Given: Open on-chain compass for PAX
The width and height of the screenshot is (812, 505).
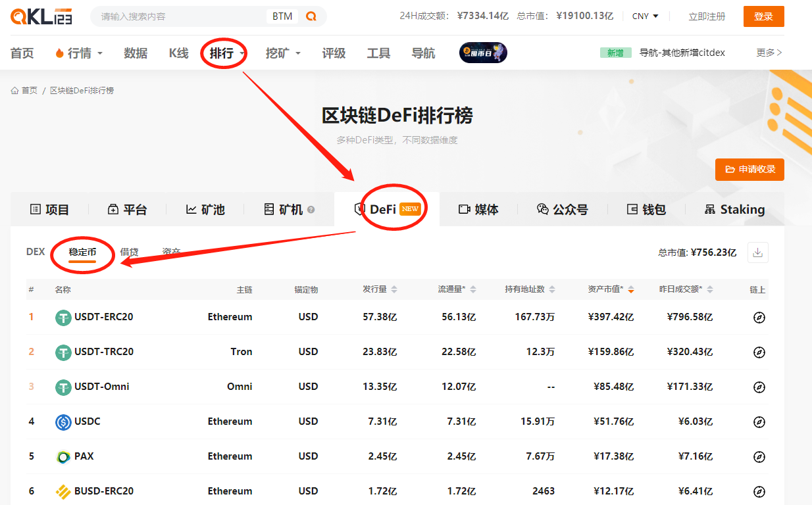Looking at the screenshot, I should 759,456.
